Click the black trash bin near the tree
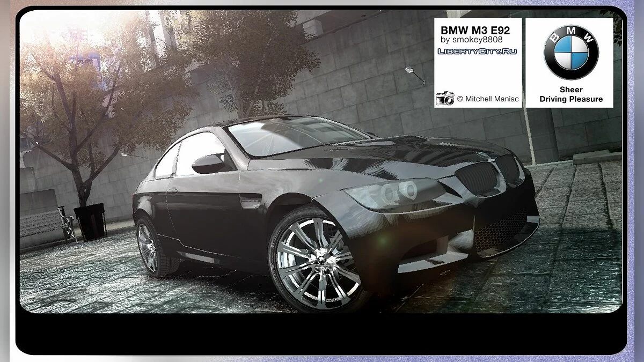 click(x=89, y=220)
